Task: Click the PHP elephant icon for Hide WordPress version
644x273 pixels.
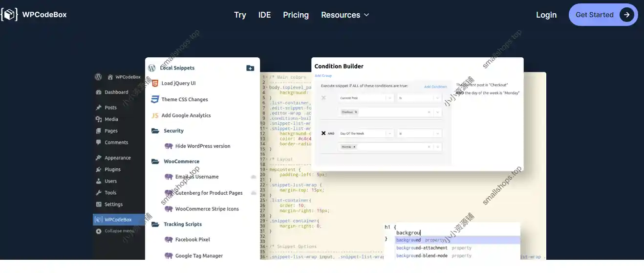Action: click(169, 146)
